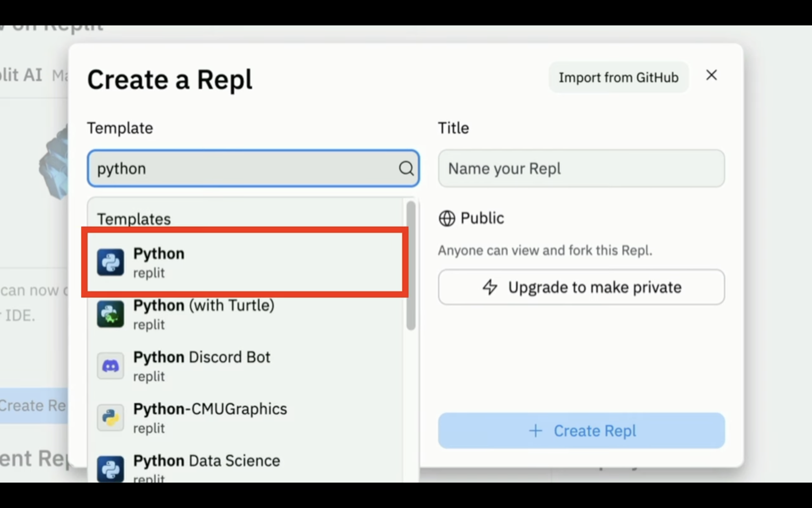Click Import from GitHub button
The image size is (812, 508).
(x=618, y=77)
